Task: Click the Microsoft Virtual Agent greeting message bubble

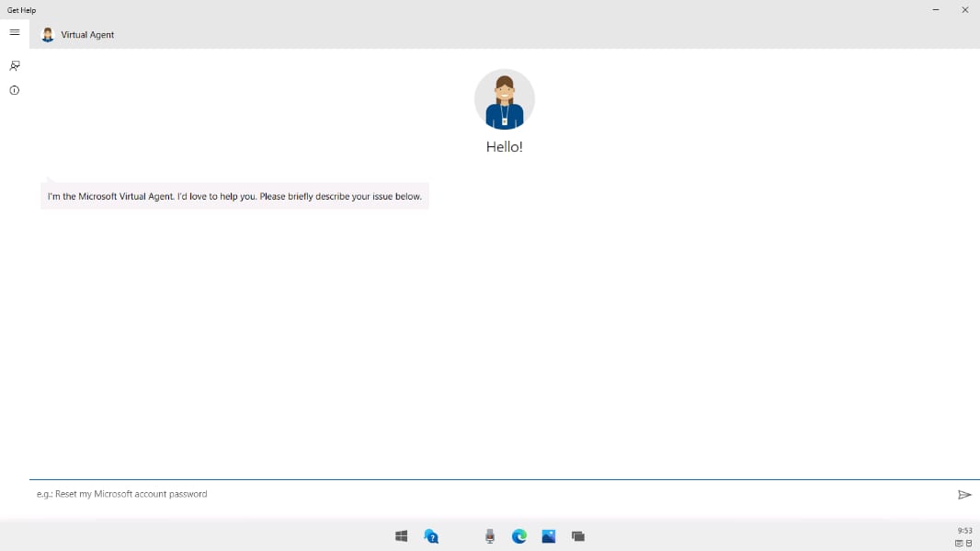Action: click(234, 196)
